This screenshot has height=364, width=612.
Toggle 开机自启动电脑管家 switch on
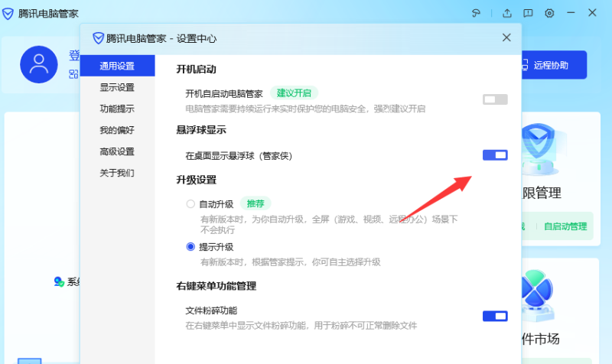(x=495, y=99)
